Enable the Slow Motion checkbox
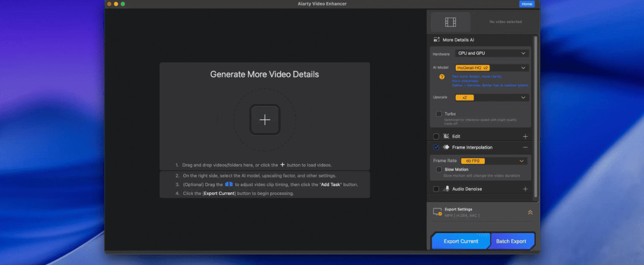 click(439, 170)
